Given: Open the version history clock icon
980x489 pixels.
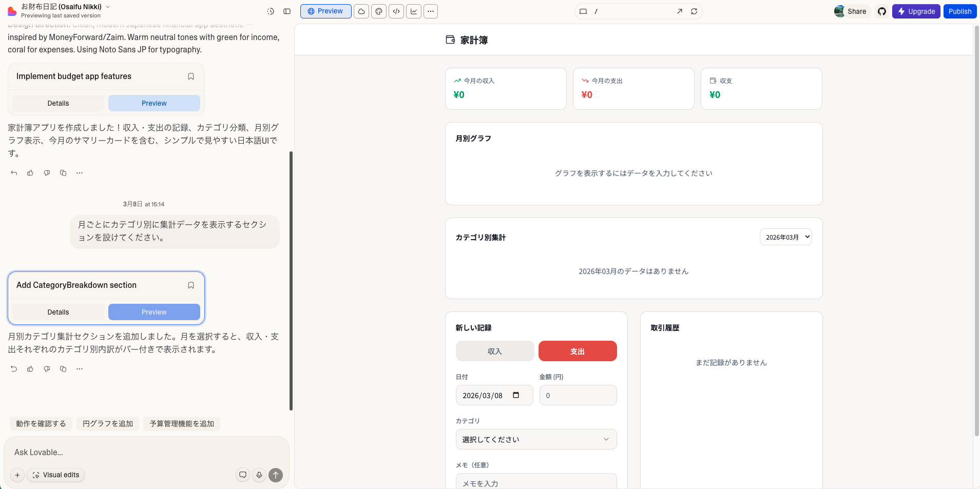Looking at the screenshot, I should point(271,11).
